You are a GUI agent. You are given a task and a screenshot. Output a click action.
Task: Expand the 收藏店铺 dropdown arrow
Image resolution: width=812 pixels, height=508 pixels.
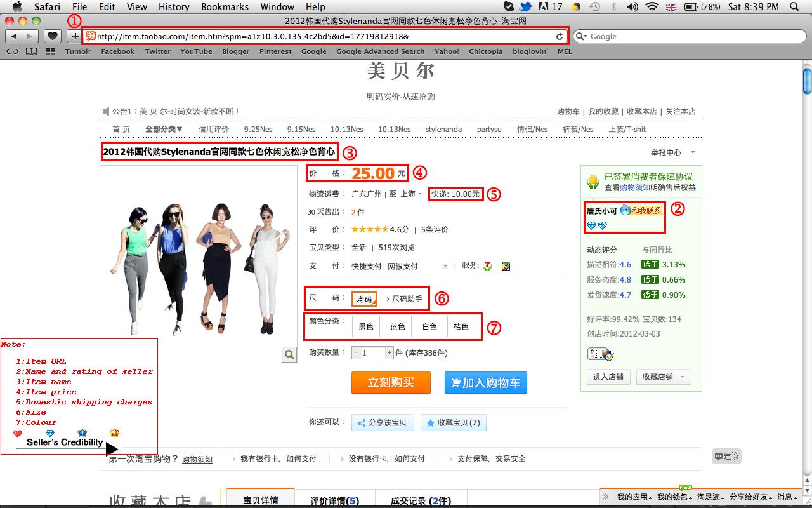pyautogui.click(x=684, y=377)
